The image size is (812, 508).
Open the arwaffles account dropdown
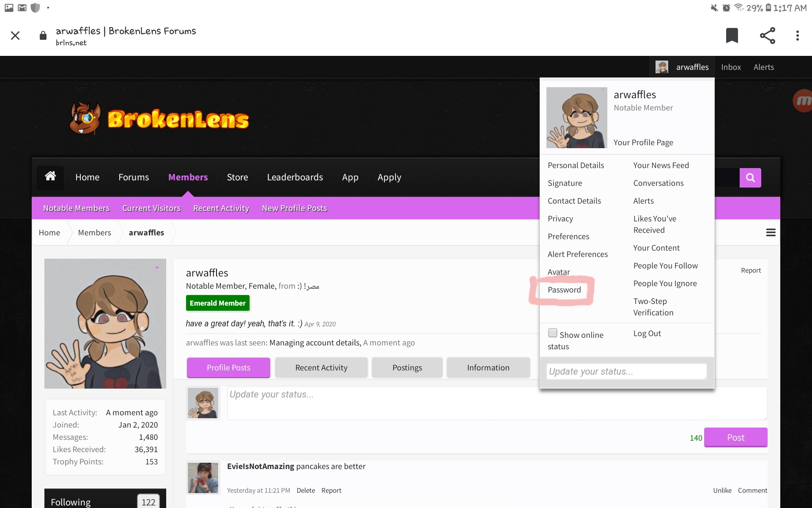pos(682,67)
